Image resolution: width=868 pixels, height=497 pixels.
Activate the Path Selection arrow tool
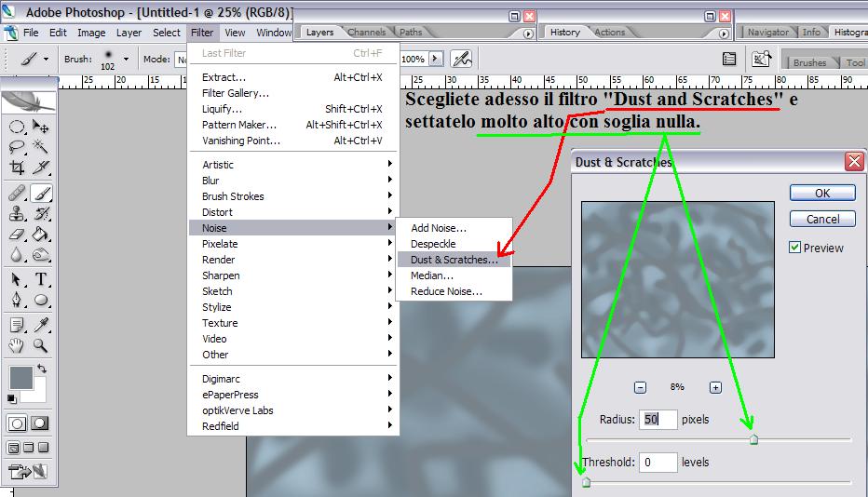pyautogui.click(x=17, y=279)
